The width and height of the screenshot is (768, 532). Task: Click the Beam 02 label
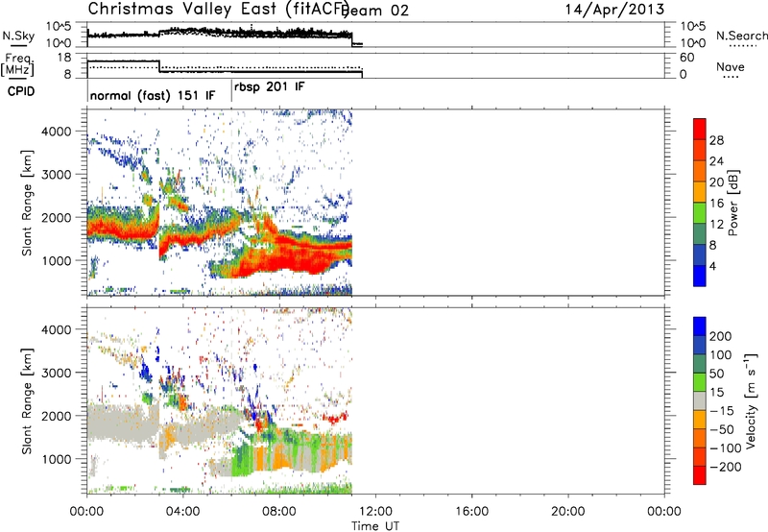376,11
